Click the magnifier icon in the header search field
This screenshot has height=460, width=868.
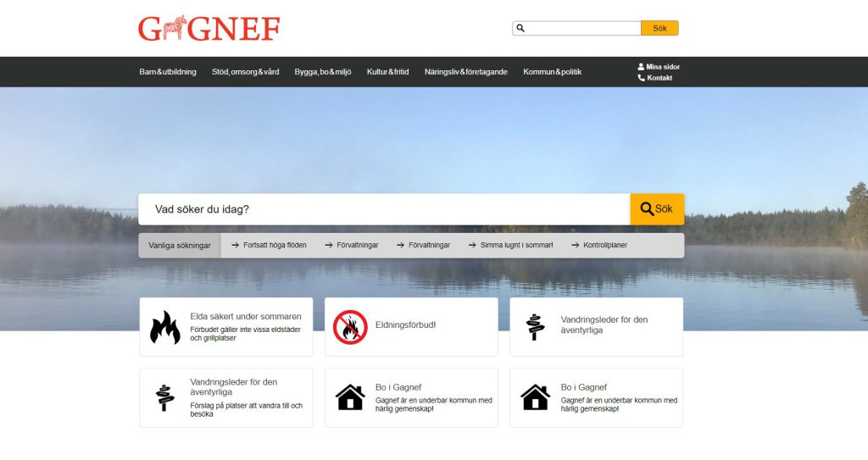pyautogui.click(x=520, y=28)
